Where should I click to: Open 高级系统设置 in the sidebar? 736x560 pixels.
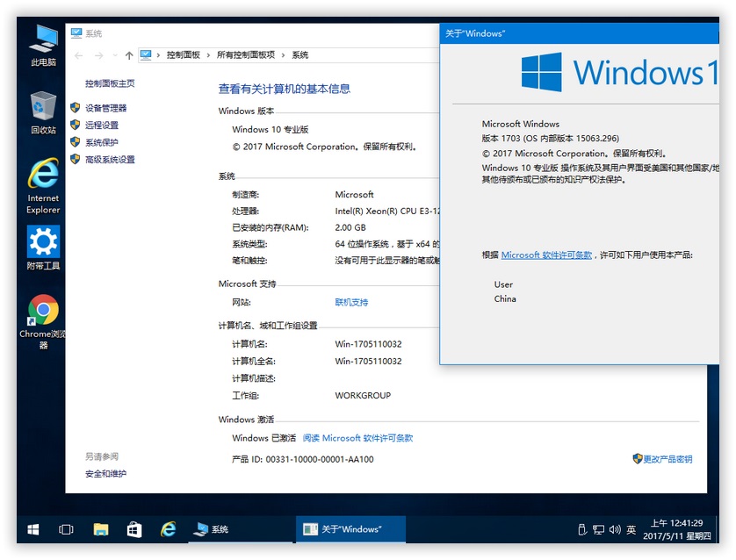pos(110,160)
